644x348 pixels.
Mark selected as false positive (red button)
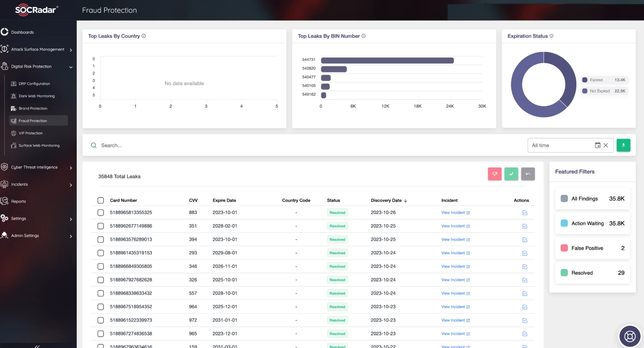(x=495, y=174)
